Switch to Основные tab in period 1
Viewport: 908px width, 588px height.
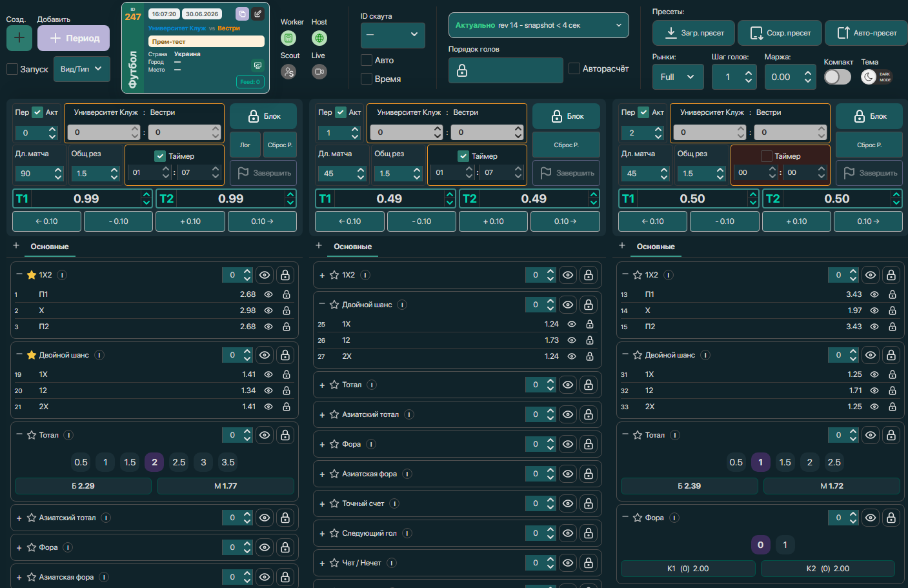(352, 247)
